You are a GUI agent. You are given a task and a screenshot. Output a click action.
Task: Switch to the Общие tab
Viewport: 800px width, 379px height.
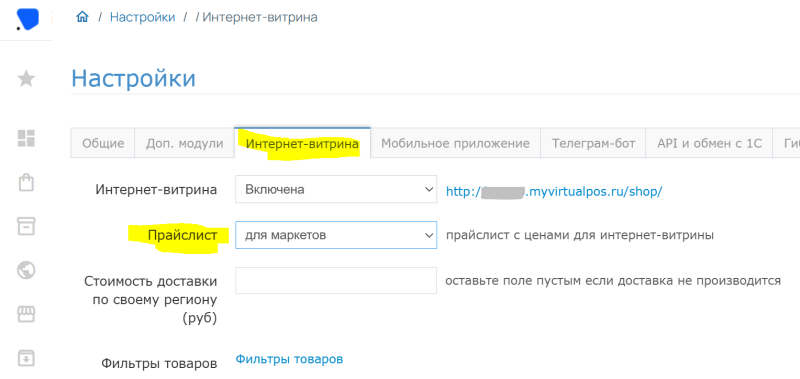pyautogui.click(x=103, y=144)
